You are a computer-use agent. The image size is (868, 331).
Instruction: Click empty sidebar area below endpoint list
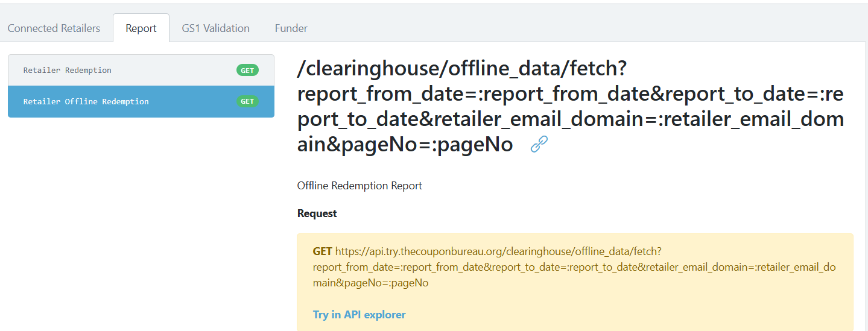point(141,223)
